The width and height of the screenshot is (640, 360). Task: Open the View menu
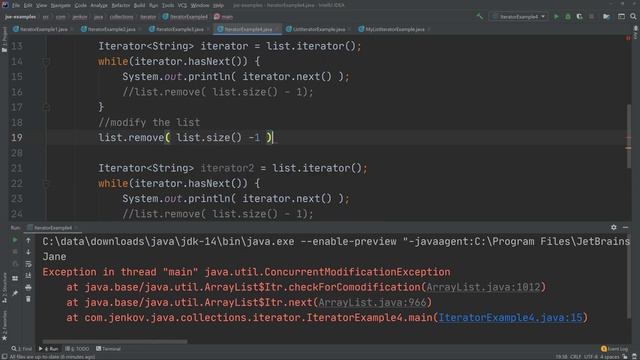[41, 5]
